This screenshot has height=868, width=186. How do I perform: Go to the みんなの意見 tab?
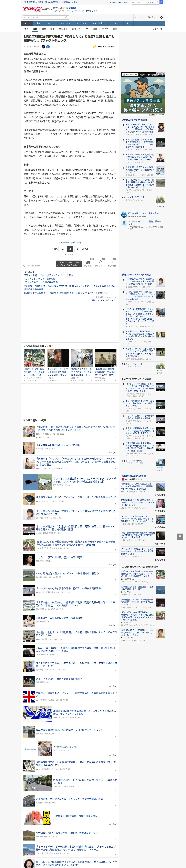click(x=99, y=24)
